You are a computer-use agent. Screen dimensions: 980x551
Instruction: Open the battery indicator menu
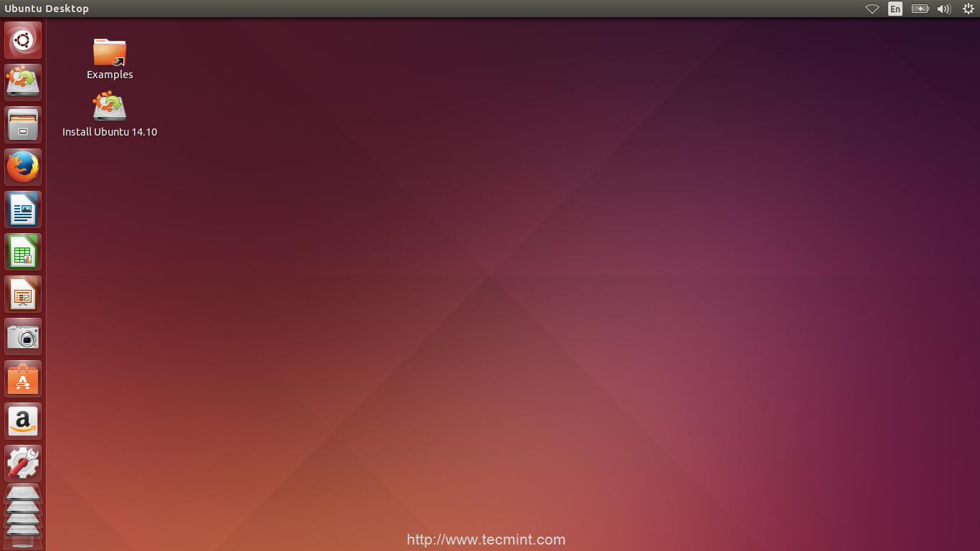click(920, 9)
